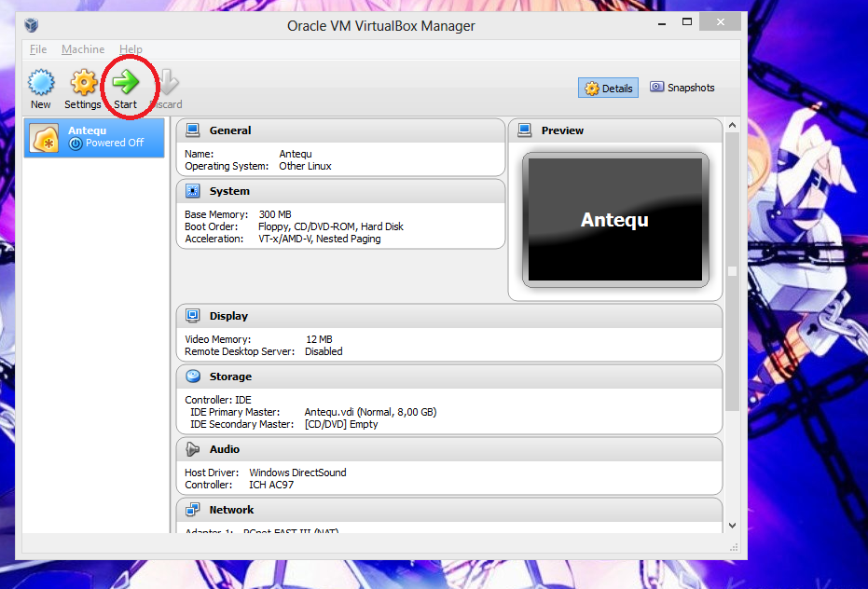868x589 pixels.
Task: Click the boot order Floppy, CD/DVD-ROM, Hard Disk
Action: point(330,226)
